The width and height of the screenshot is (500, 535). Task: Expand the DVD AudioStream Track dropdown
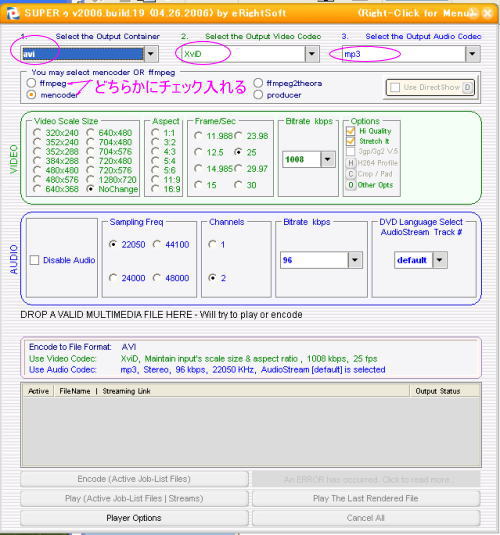pos(440,260)
